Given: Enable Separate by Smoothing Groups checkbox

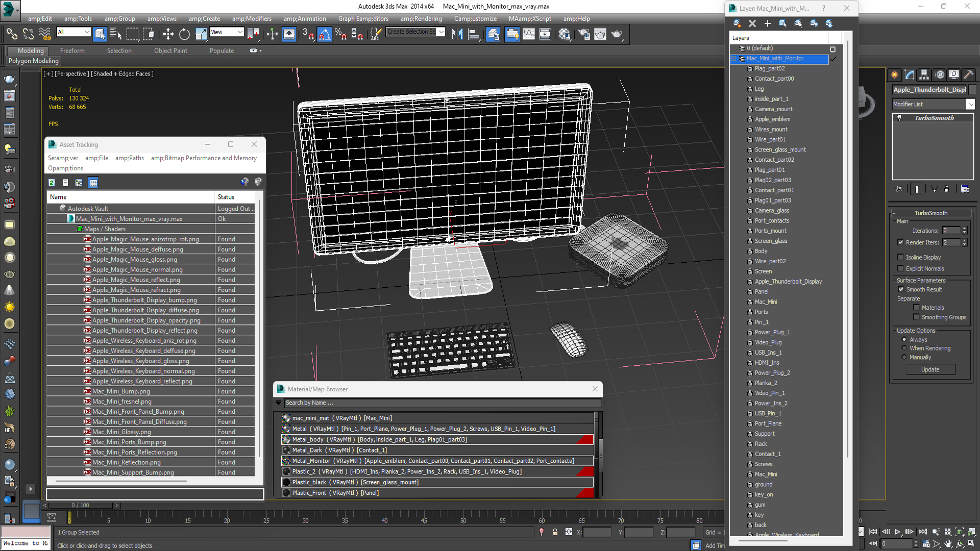Looking at the screenshot, I should click(916, 317).
